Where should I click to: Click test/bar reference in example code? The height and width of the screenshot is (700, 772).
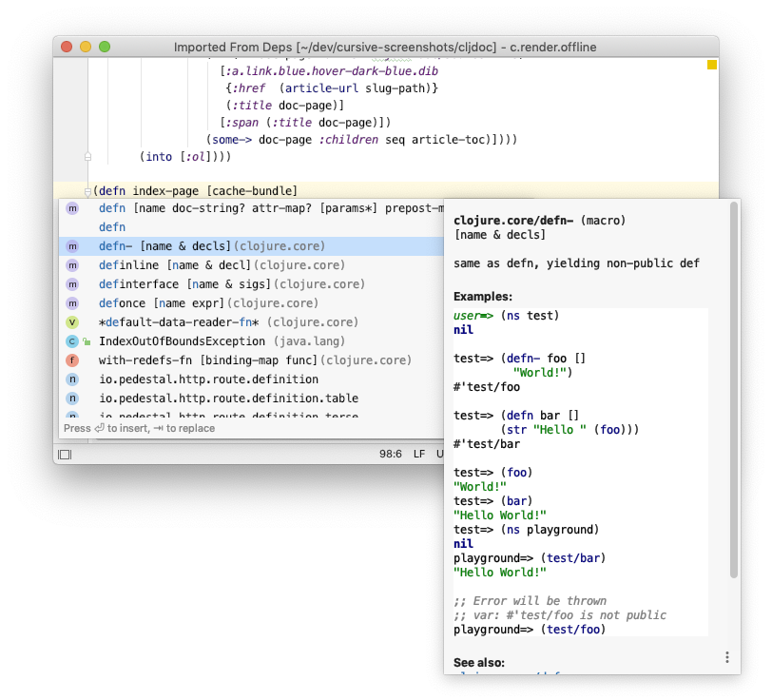pos(572,558)
